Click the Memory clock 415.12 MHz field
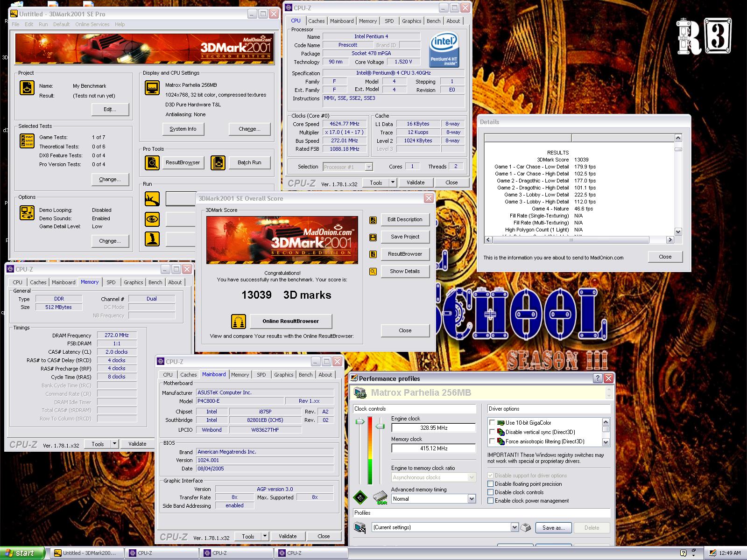 click(x=433, y=448)
